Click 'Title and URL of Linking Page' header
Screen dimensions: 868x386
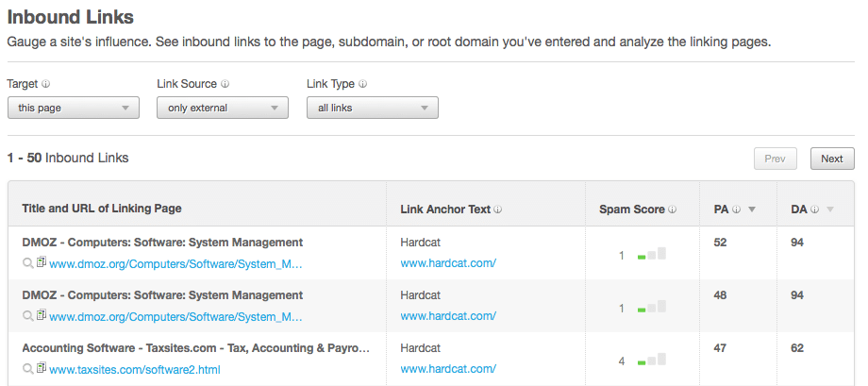click(x=102, y=209)
